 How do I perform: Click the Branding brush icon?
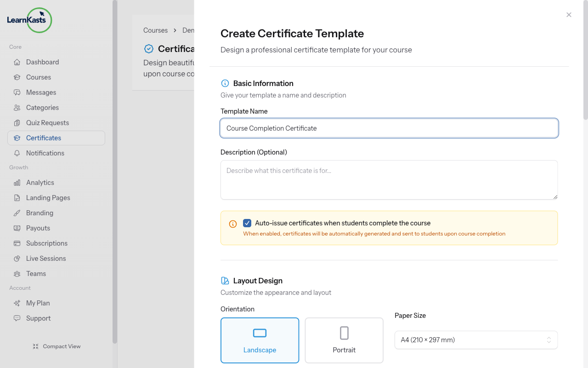(17, 213)
